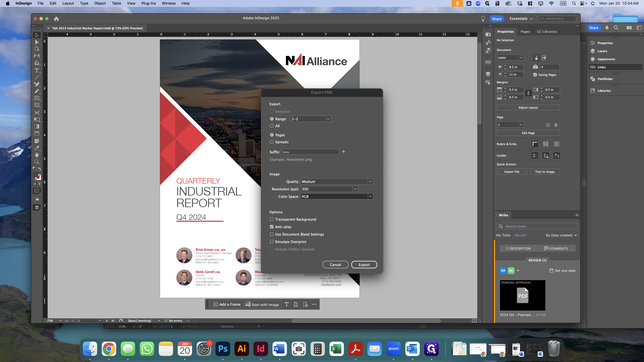
Task: Select the Eyedropper tool
Action: (x=37, y=148)
